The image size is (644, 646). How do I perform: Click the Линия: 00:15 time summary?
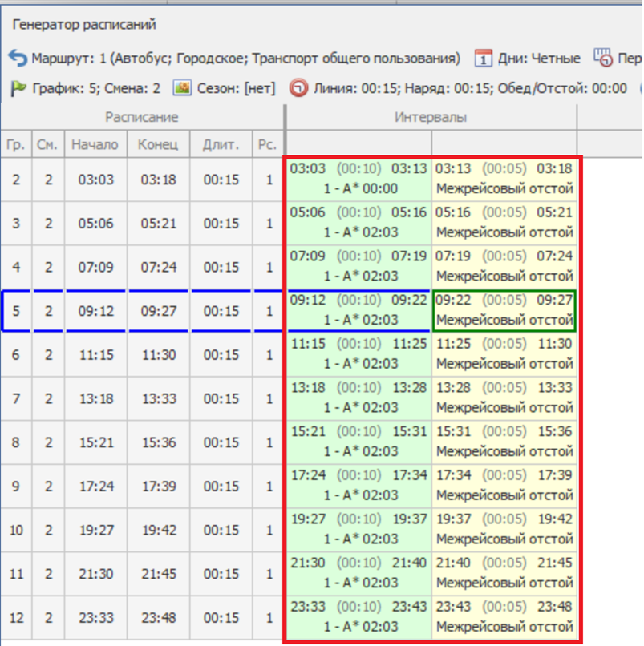tap(354, 88)
